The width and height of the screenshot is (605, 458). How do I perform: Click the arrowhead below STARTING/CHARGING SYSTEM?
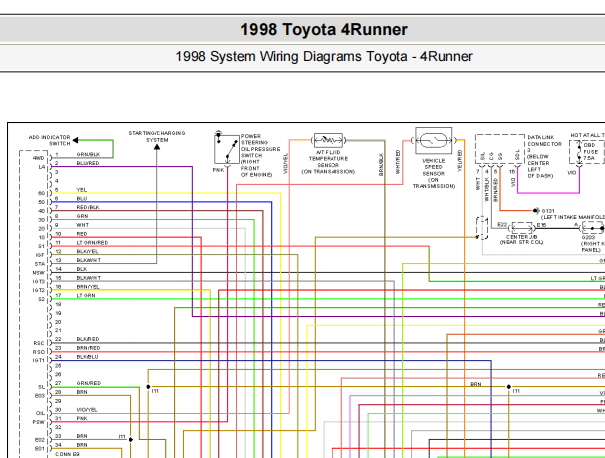[x=157, y=147]
